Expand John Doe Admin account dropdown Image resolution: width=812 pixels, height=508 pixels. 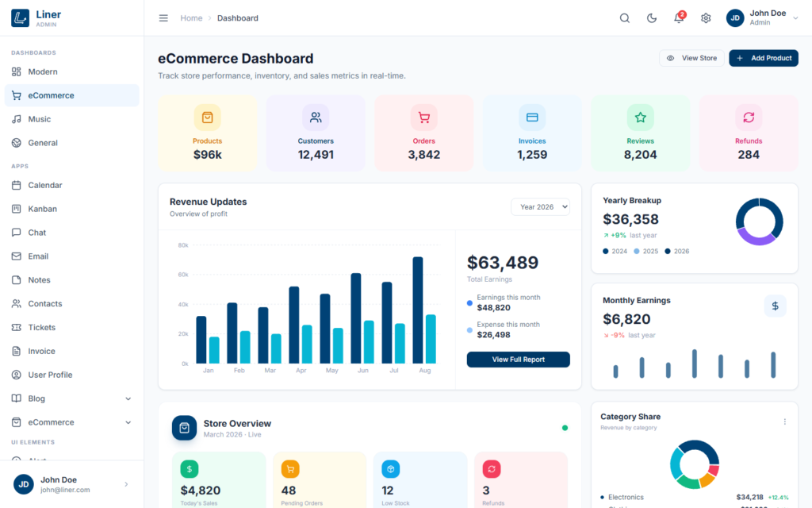[x=762, y=18]
